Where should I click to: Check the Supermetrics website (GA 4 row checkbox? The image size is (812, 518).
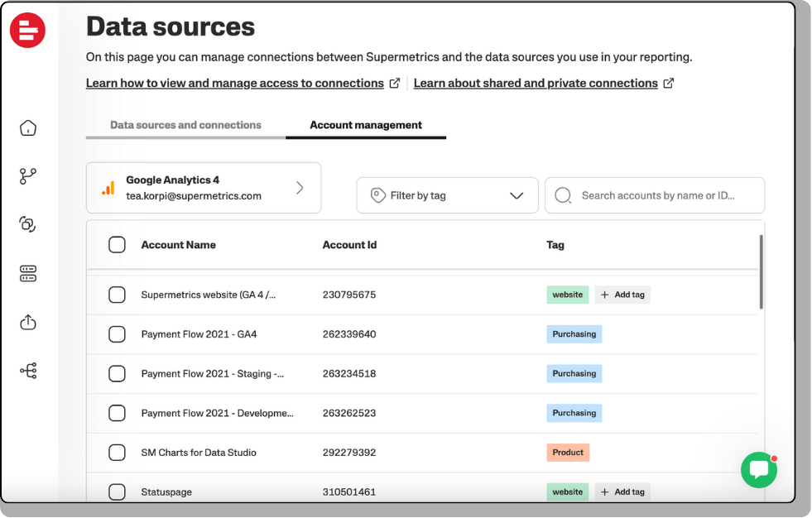tap(117, 295)
